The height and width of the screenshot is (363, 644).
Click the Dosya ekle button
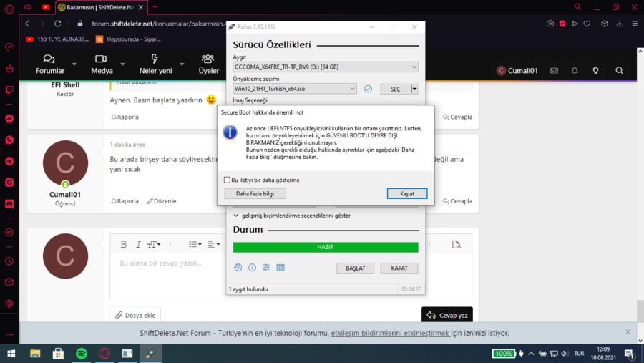click(x=135, y=315)
